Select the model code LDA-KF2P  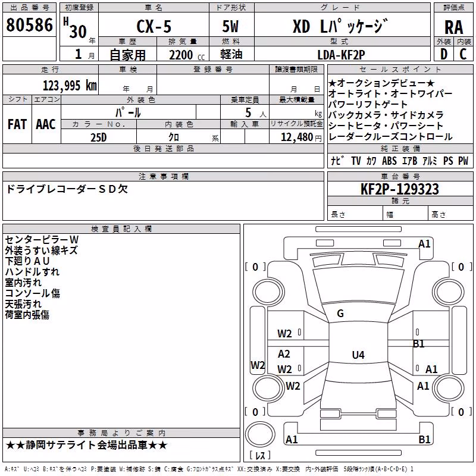pyautogui.click(x=341, y=55)
